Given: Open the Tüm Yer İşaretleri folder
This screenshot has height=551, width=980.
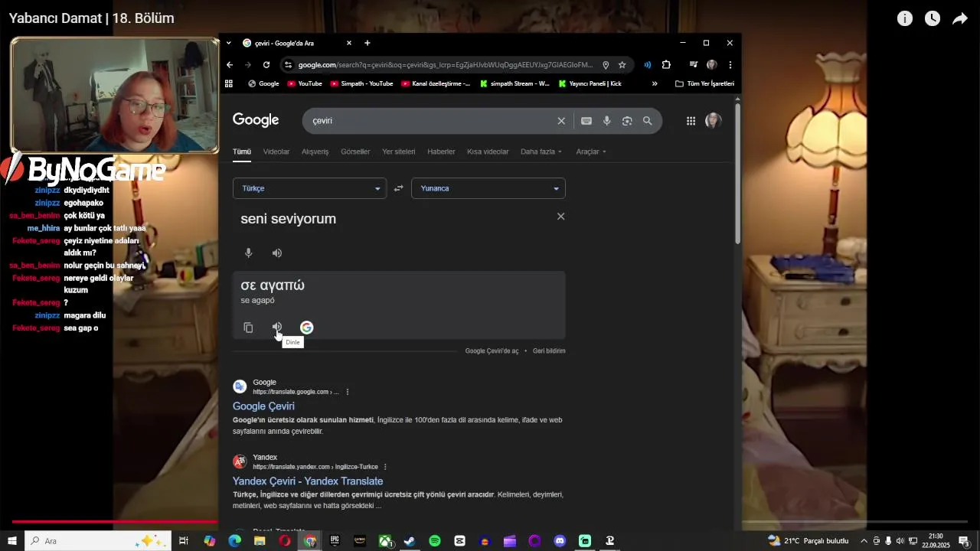Looking at the screenshot, I should [704, 83].
